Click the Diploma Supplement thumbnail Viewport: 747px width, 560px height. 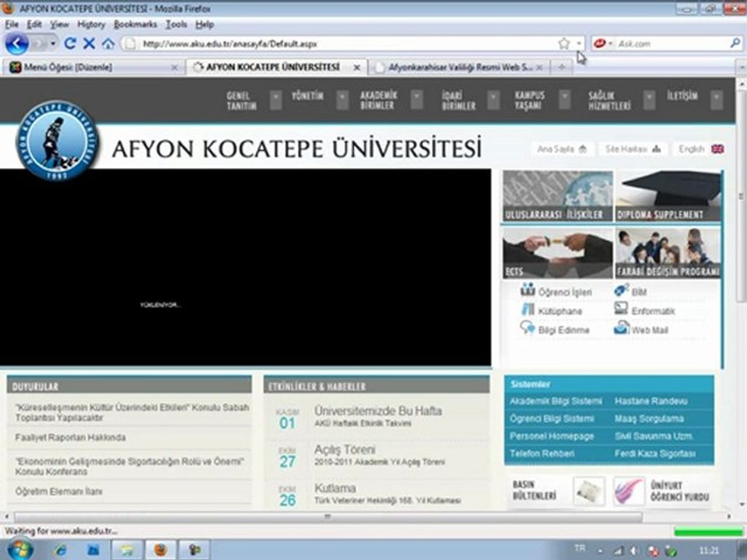(x=668, y=197)
